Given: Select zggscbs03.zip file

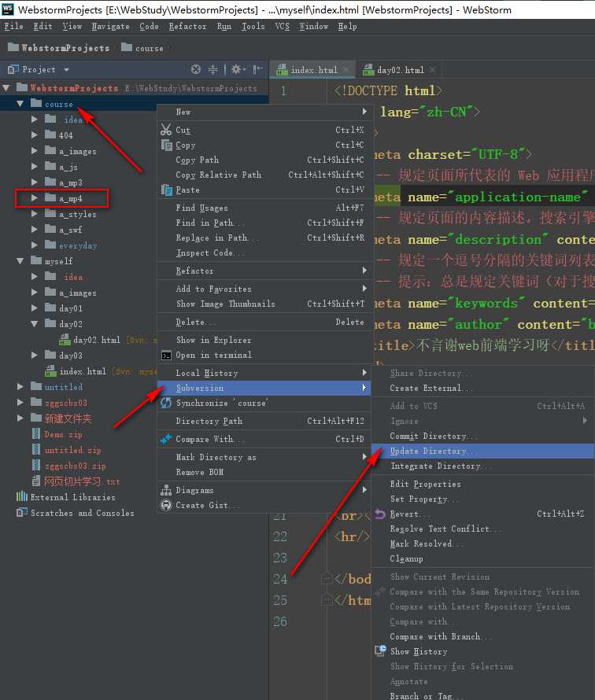Looking at the screenshot, I should point(75,466).
